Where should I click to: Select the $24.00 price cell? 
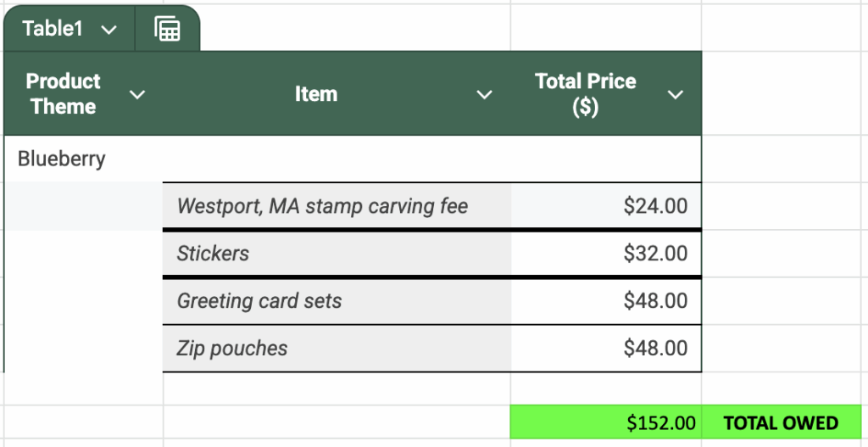(654, 206)
